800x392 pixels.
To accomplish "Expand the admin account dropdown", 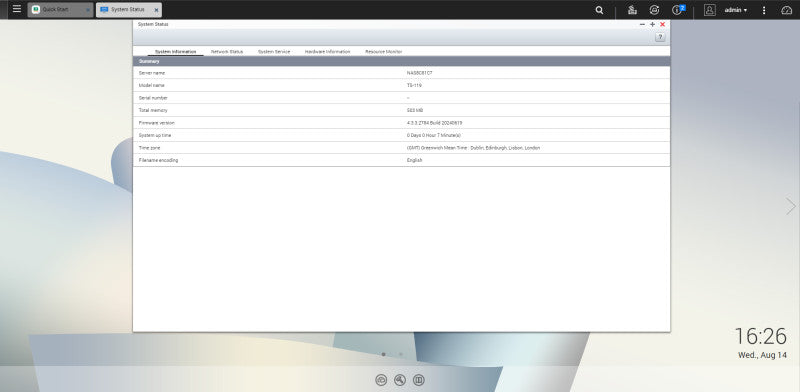I will [x=736, y=10].
